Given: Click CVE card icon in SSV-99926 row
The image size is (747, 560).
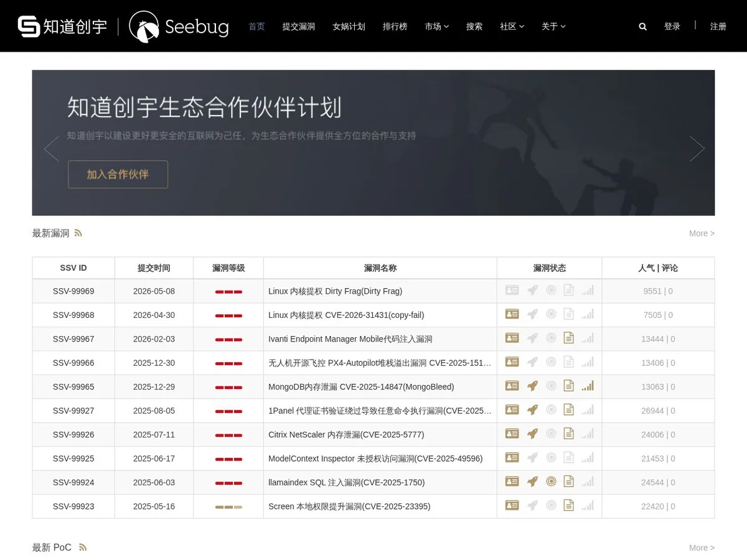Looking at the screenshot, I should [x=512, y=434].
